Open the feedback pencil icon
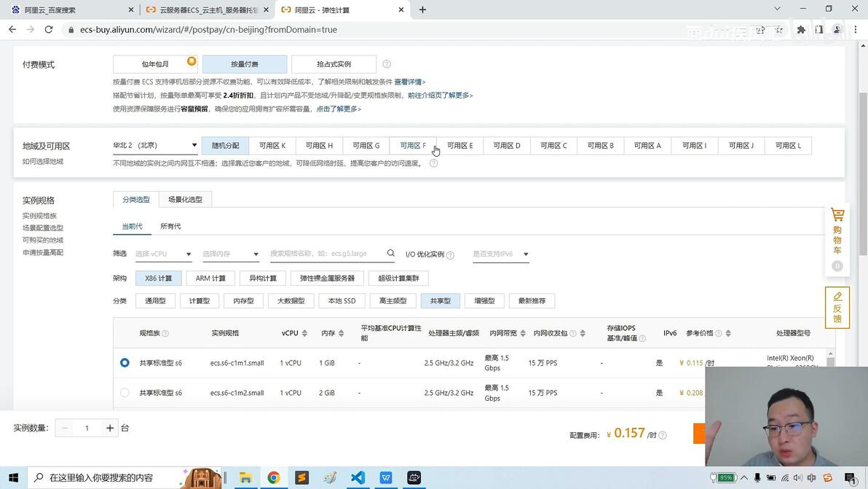Image resolution: width=868 pixels, height=489 pixels. (x=837, y=297)
